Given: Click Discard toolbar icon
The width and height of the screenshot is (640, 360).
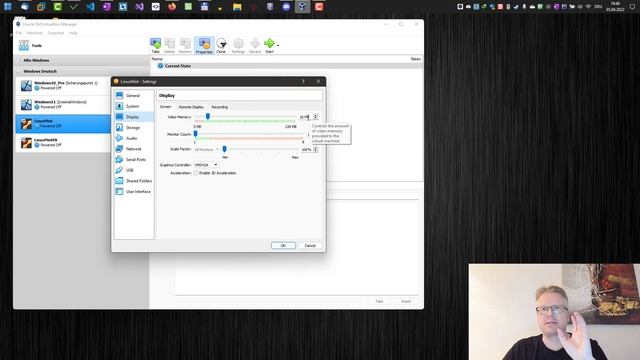Looking at the screenshot, I should tap(255, 45).
